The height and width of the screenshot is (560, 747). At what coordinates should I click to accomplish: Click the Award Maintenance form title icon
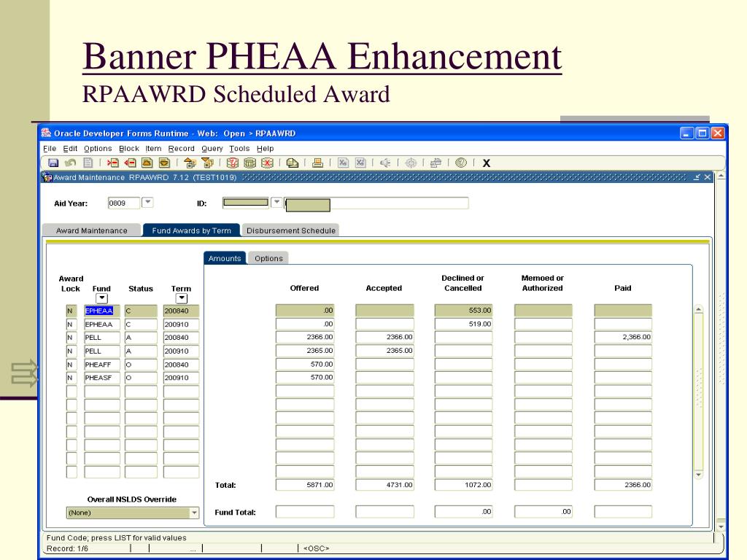click(x=47, y=177)
